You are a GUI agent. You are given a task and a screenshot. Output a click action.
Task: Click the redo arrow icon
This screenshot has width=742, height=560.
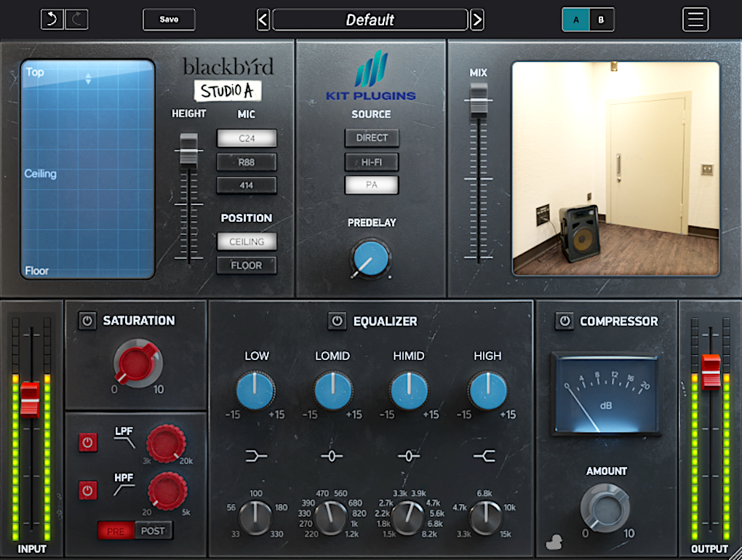point(76,19)
